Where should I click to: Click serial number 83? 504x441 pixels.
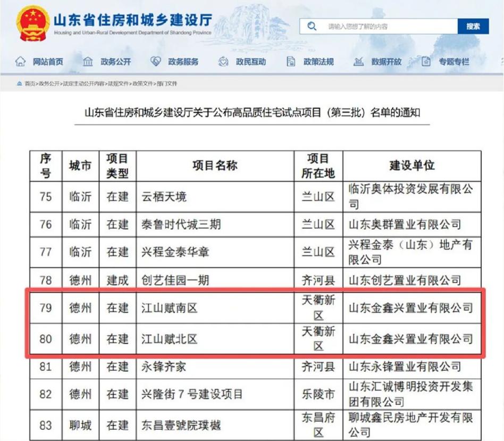(x=46, y=425)
